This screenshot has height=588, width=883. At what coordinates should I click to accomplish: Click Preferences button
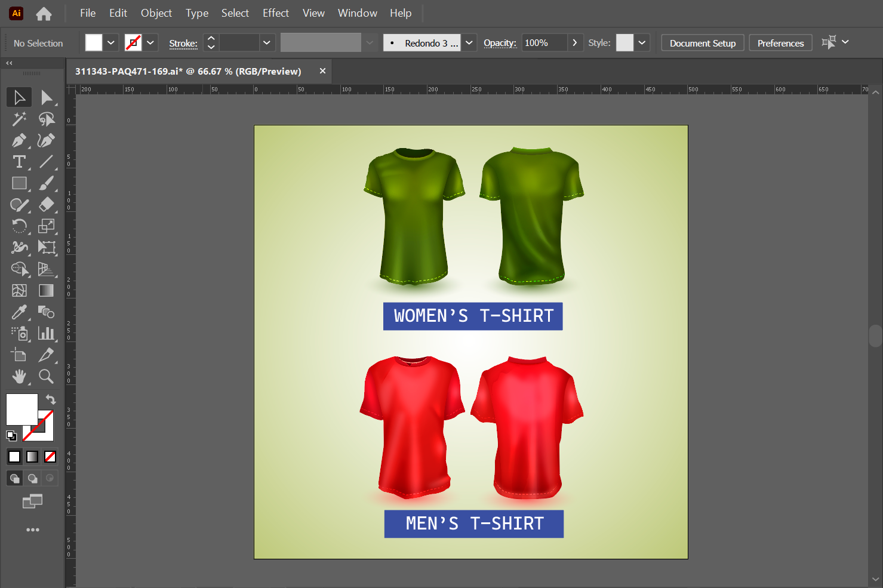point(780,43)
